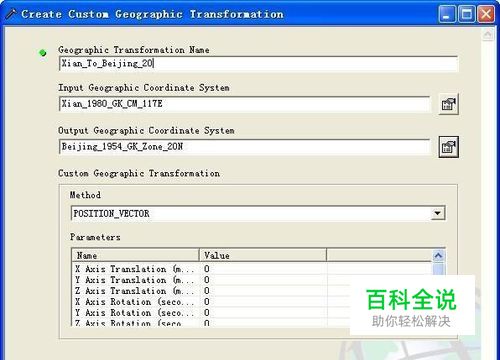Select the Value column header
500x360 pixels.
263,256
